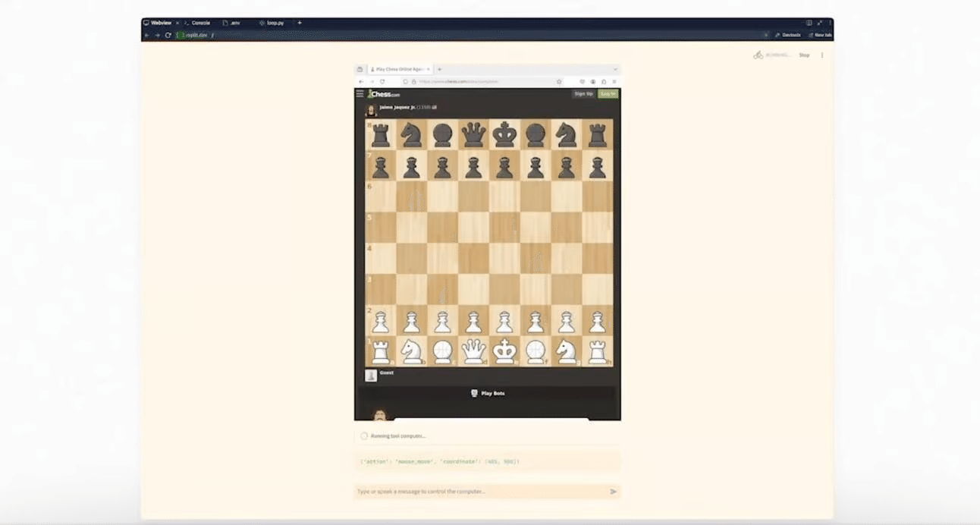Open Devtools in the webview bar
Viewport: 980px width, 525px height.
788,35
